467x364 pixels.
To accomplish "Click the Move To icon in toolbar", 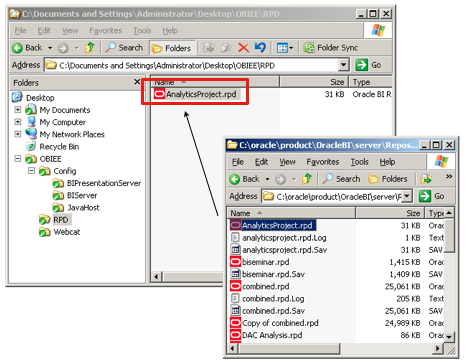I will tap(209, 48).
